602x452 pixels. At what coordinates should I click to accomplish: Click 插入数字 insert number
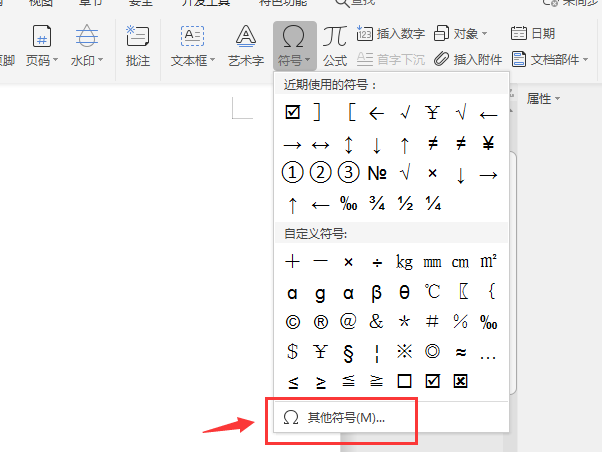[x=391, y=34]
